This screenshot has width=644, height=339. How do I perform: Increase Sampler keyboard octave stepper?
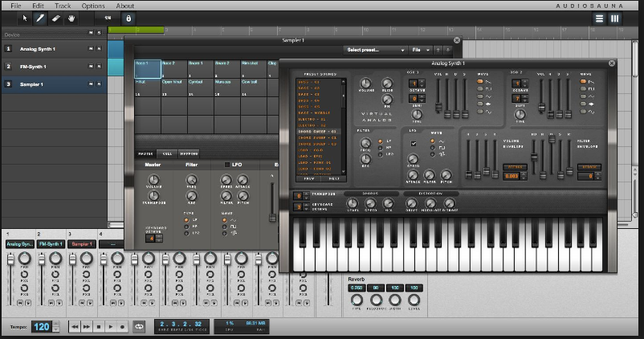coord(159,236)
